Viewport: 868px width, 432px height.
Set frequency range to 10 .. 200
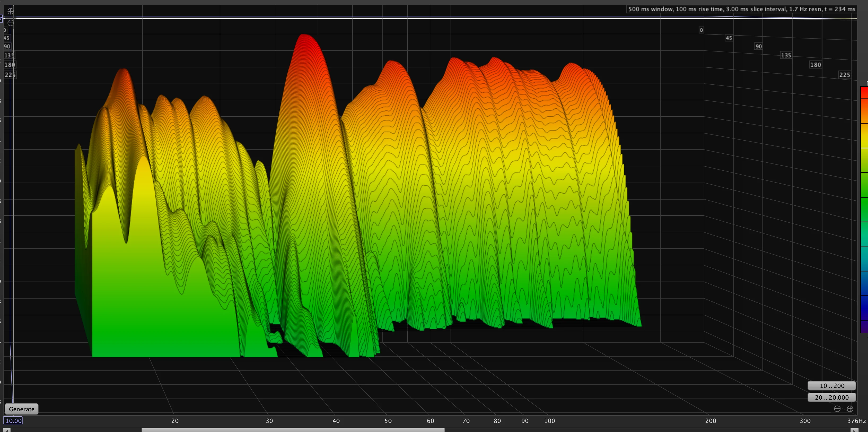(x=832, y=386)
